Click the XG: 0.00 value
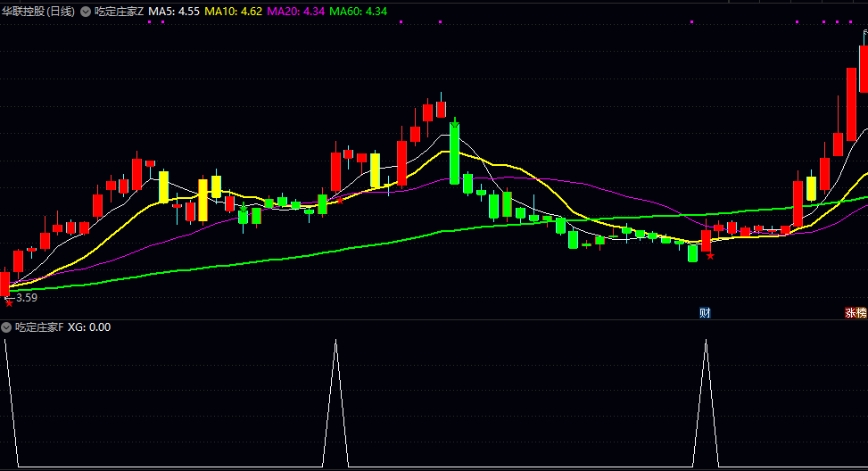Image resolution: width=868 pixels, height=471 pixels. click(89, 327)
